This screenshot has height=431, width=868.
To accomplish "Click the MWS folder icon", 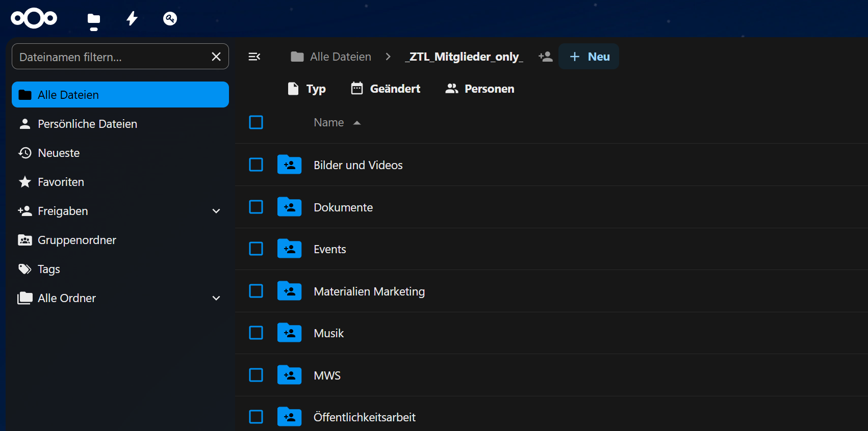I will (x=289, y=375).
